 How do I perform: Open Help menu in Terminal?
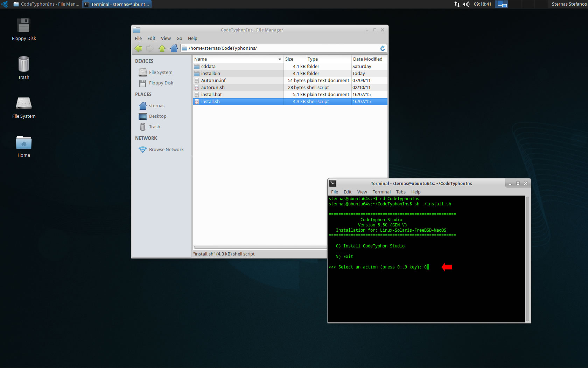(416, 192)
